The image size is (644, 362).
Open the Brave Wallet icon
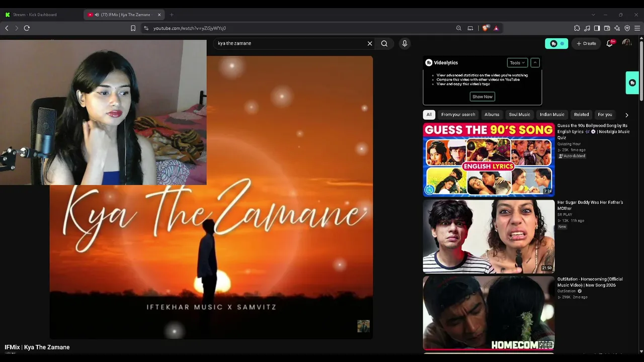(x=607, y=28)
